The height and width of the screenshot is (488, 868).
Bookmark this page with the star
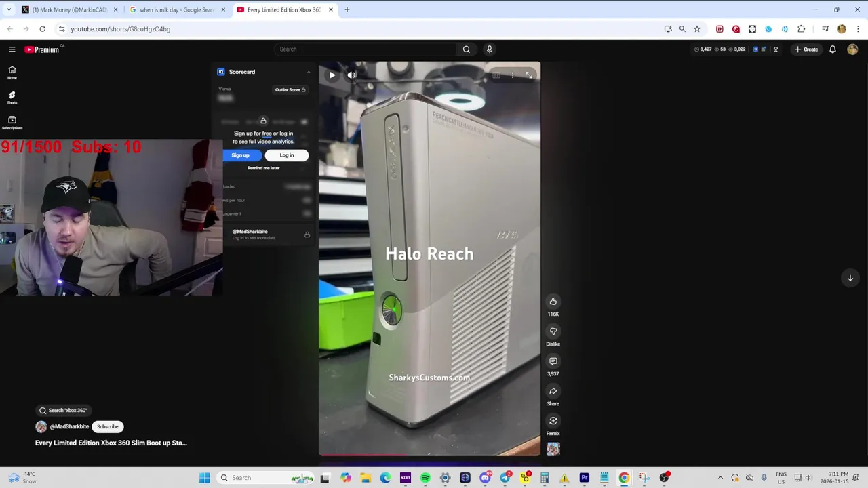coord(697,29)
